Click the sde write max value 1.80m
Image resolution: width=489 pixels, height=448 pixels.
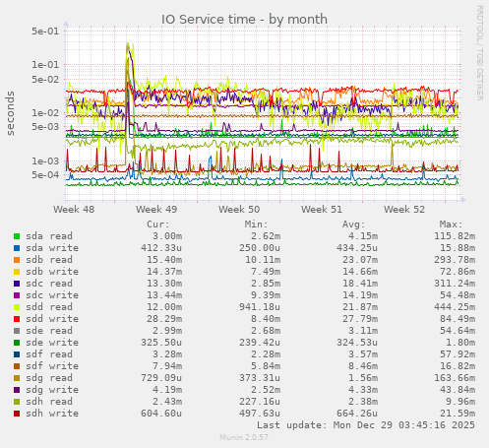pyautogui.click(x=460, y=343)
